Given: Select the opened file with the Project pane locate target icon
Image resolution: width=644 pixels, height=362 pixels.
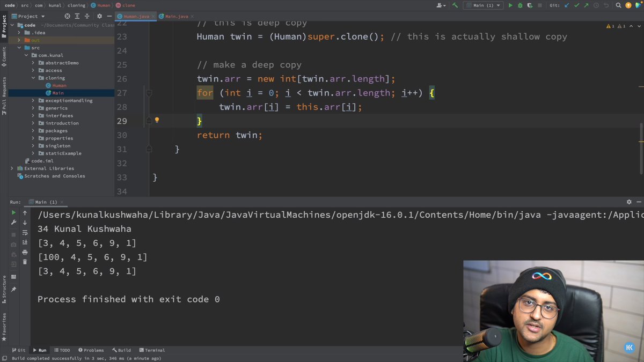Looking at the screenshot, I should [x=67, y=16].
